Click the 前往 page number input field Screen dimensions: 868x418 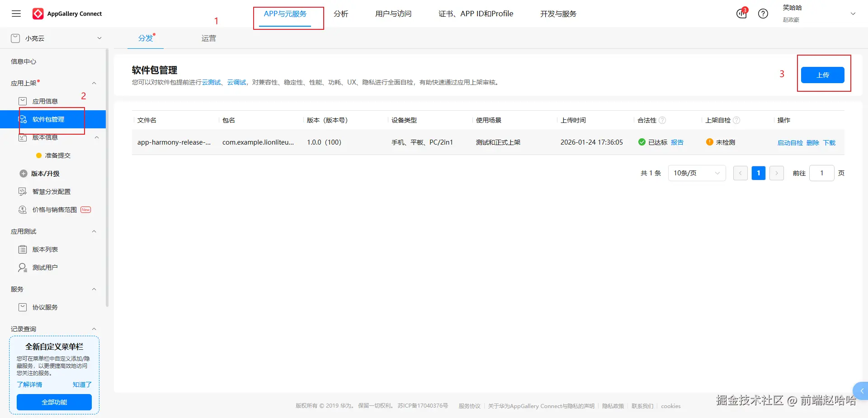821,173
